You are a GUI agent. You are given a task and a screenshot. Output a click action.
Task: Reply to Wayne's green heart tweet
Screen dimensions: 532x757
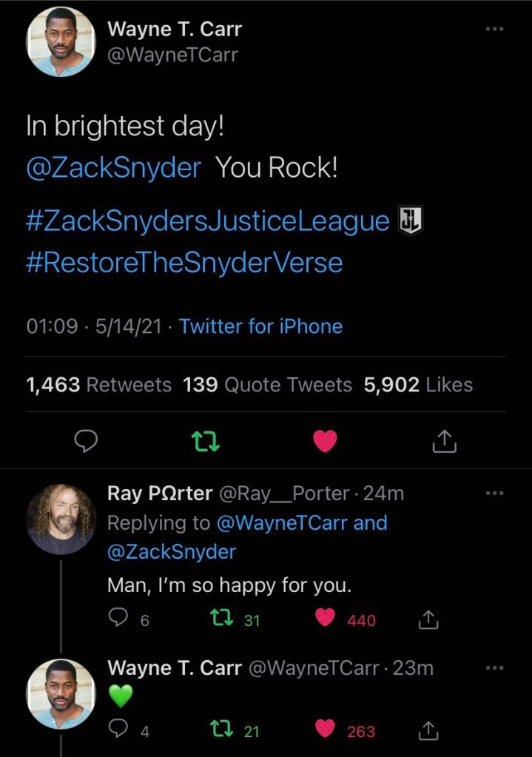[x=120, y=730]
